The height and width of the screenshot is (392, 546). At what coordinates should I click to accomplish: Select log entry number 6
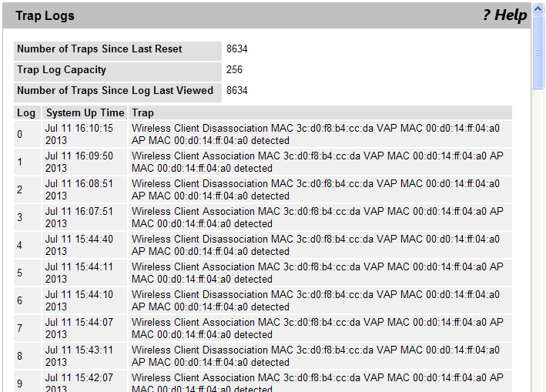[x=20, y=300]
